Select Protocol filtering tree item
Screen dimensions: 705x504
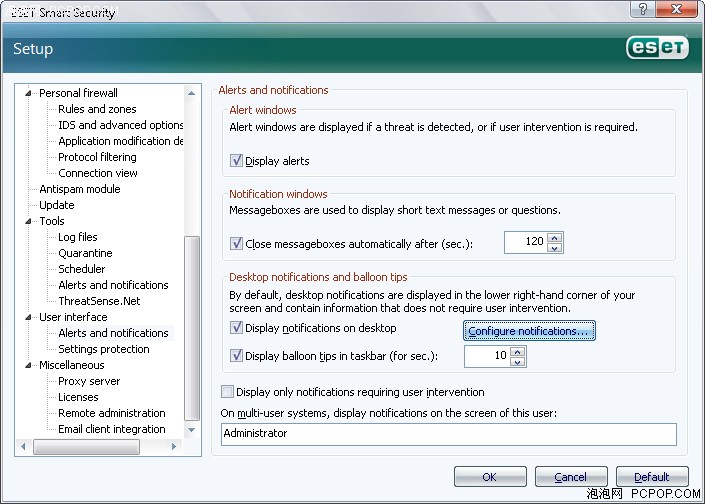[x=97, y=157]
